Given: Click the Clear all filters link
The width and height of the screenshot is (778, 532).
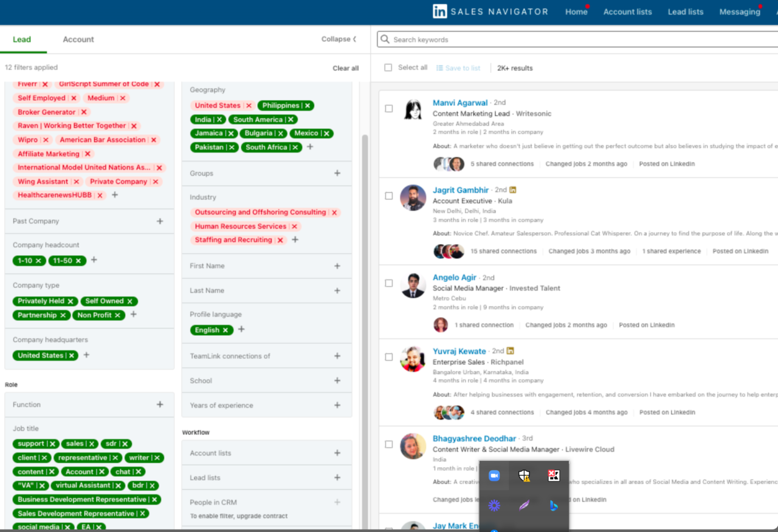Looking at the screenshot, I should pos(345,68).
